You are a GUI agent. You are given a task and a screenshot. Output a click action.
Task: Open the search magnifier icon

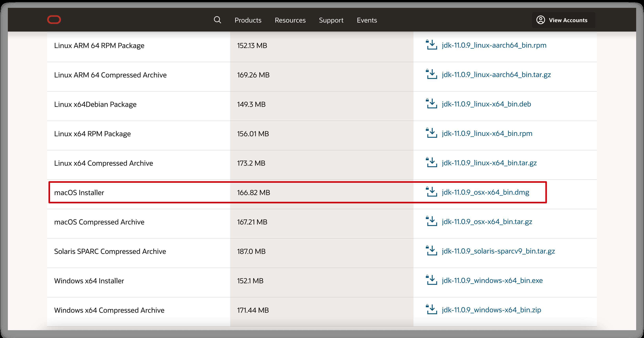[x=218, y=20]
